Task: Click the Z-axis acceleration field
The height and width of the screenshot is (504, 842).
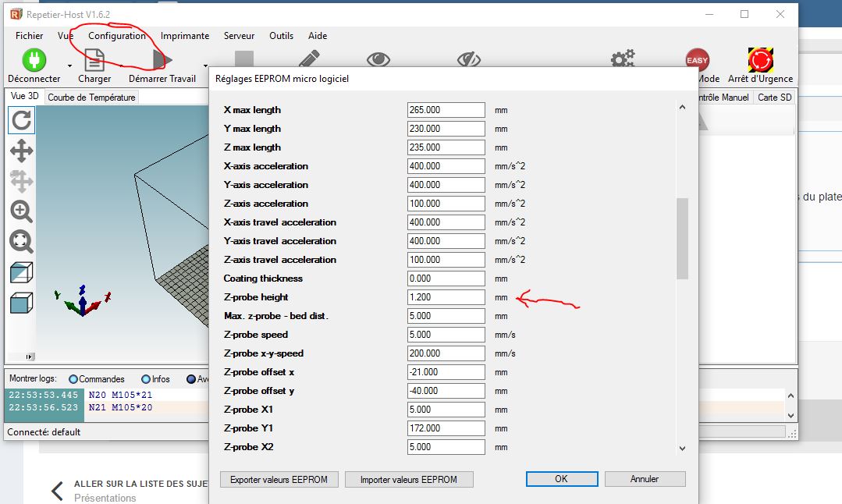Action: click(x=446, y=204)
